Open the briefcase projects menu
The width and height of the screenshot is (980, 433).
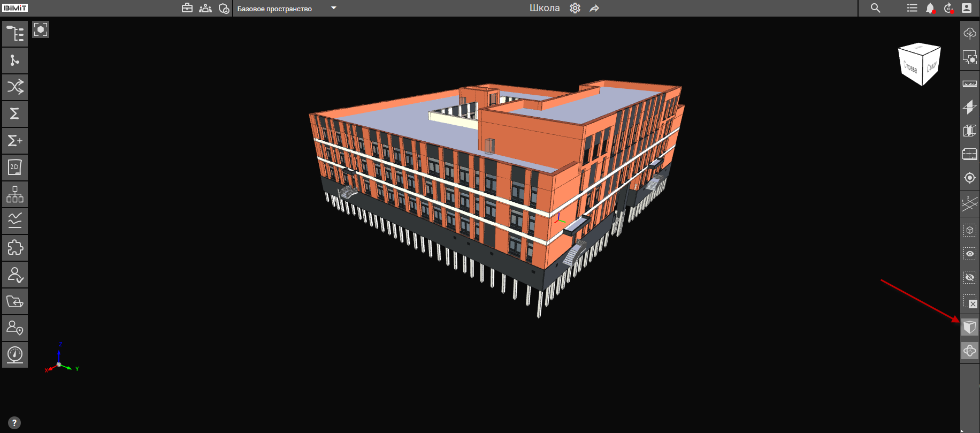click(187, 8)
